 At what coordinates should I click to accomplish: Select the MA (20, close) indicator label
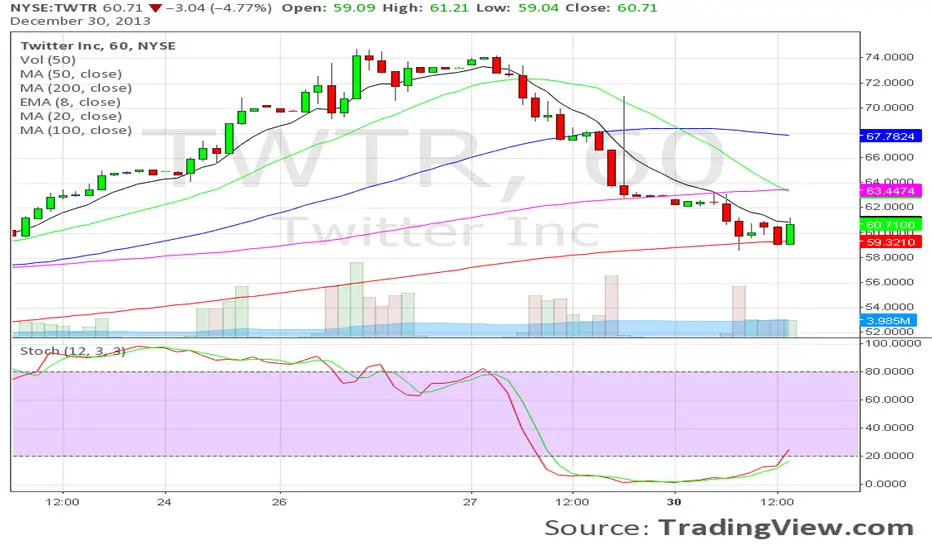[71, 116]
